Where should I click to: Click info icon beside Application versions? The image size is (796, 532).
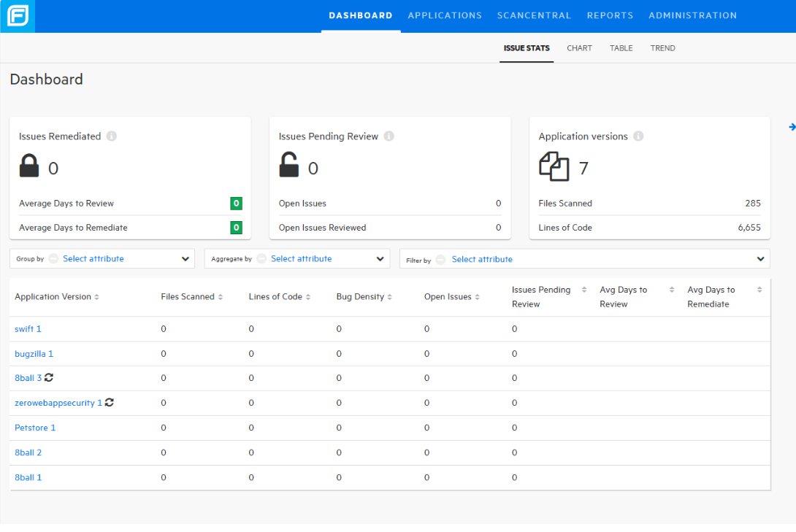[x=639, y=136]
